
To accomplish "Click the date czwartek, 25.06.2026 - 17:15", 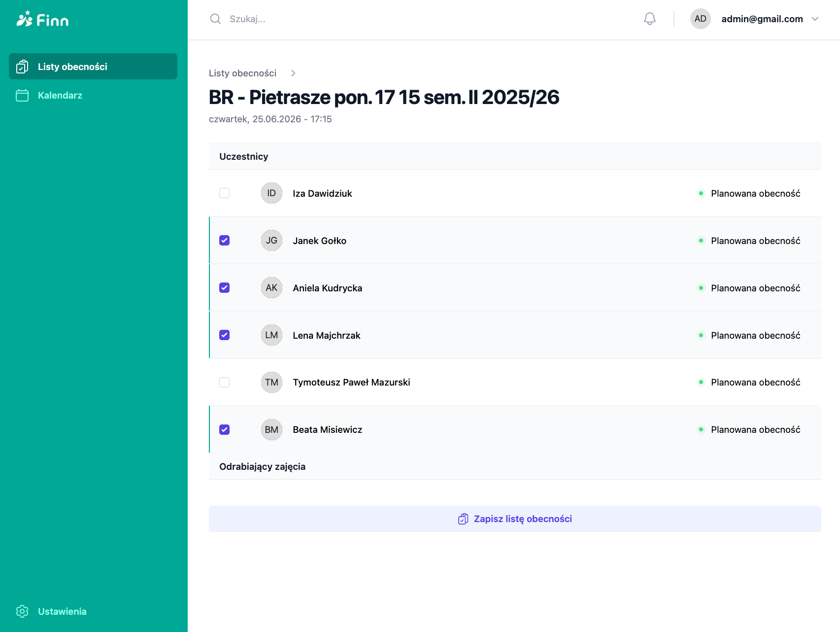I will 270,119.
